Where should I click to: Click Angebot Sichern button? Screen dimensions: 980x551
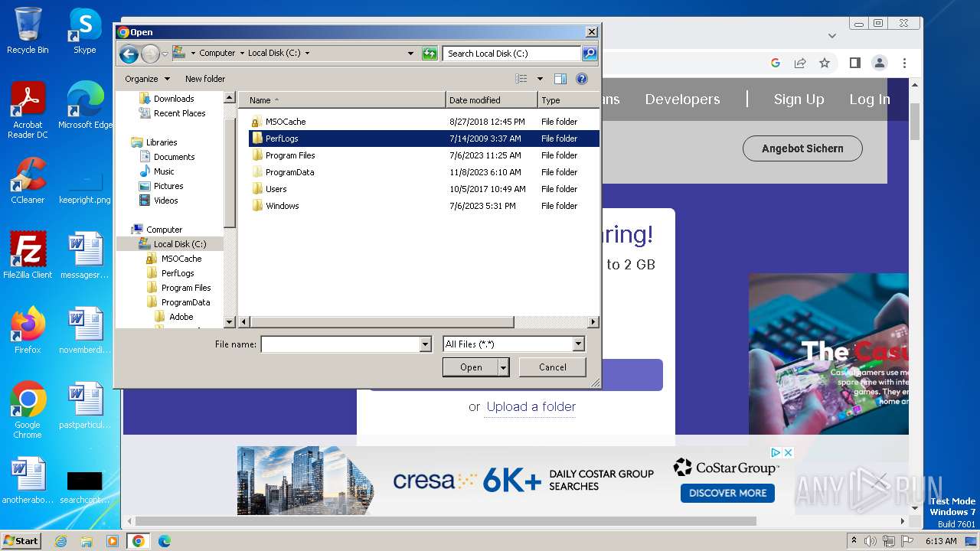tap(802, 148)
